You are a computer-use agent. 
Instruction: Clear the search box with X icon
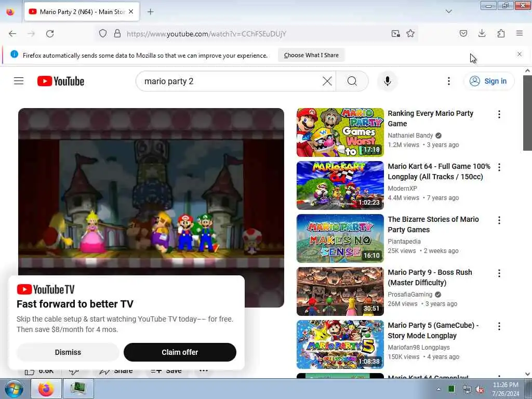click(x=327, y=81)
